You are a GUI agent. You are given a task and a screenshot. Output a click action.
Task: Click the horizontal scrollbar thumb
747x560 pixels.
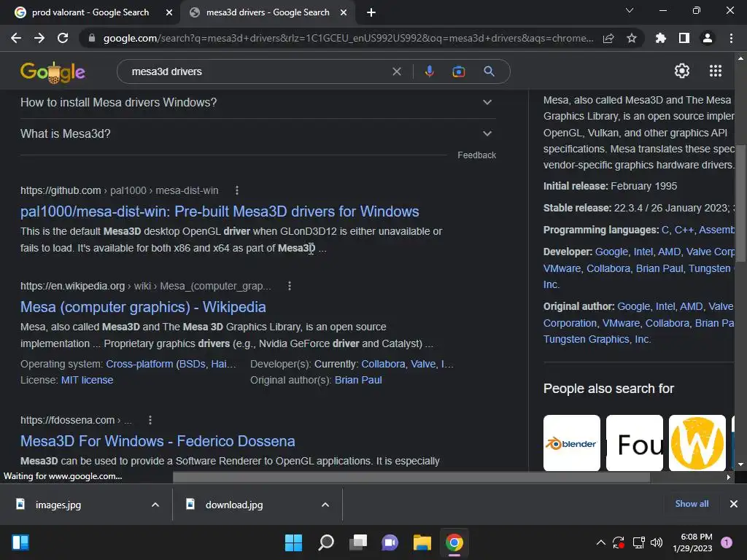(411, 477)
